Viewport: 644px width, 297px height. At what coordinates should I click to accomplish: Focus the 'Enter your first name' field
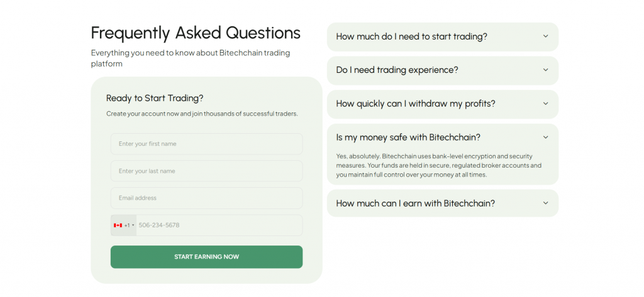[206, 144]
